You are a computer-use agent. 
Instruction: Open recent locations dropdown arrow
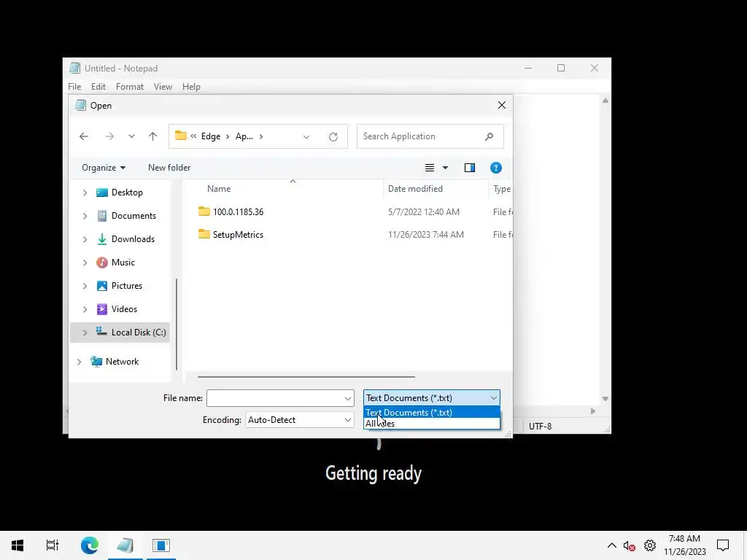point(131,136)
